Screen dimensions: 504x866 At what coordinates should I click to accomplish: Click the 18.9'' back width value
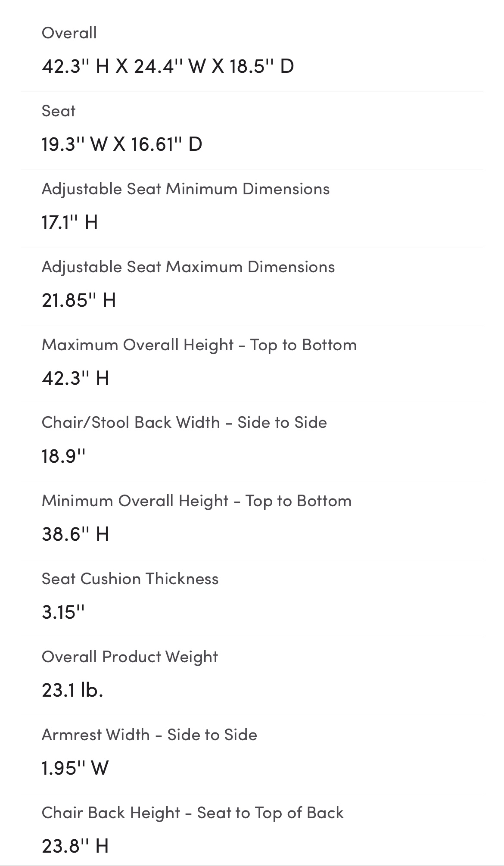pyautogui.click(x=64, y=456)
